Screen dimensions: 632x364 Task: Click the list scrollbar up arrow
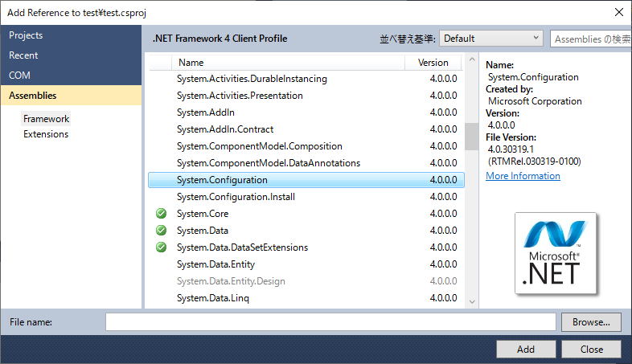point(472,59)
